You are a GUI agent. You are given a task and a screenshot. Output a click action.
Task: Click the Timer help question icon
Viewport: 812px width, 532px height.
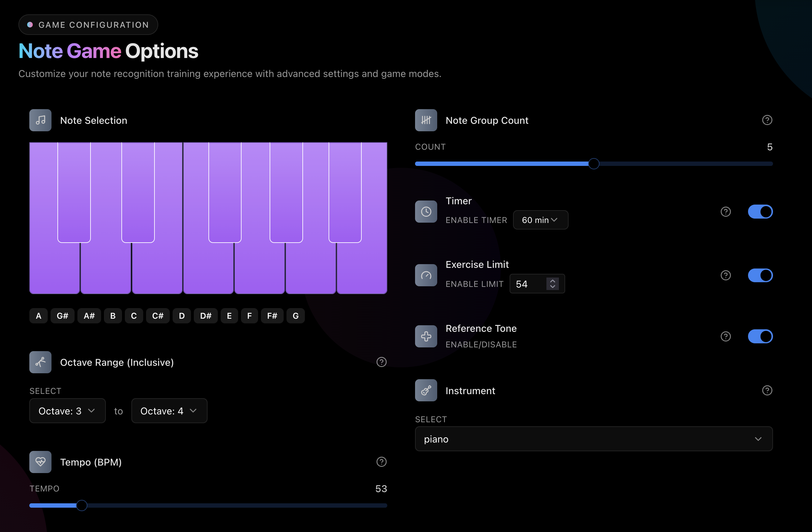coord(725,212)
